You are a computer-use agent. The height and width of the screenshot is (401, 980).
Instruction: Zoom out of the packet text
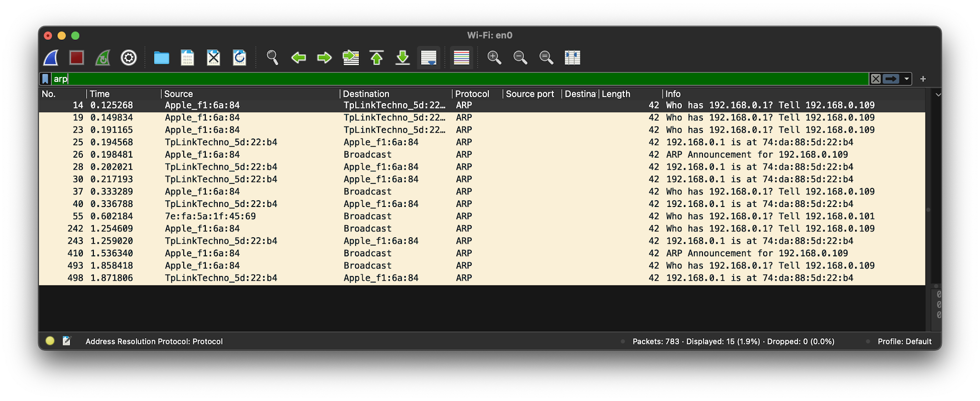coord(520,58)
